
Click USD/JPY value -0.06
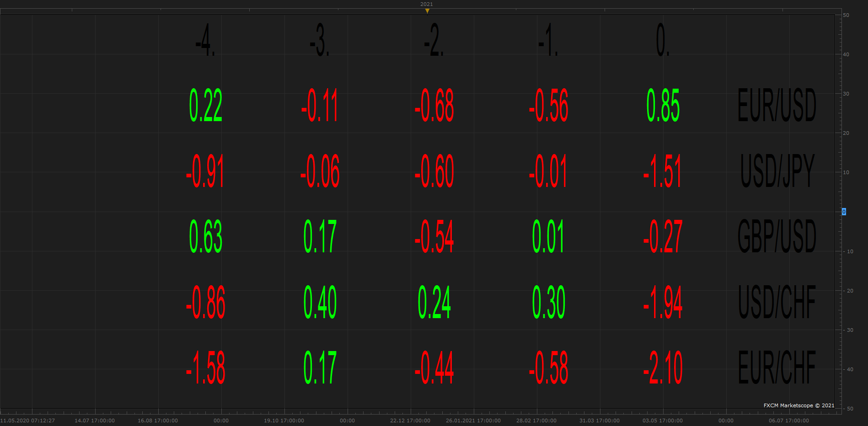320,171
